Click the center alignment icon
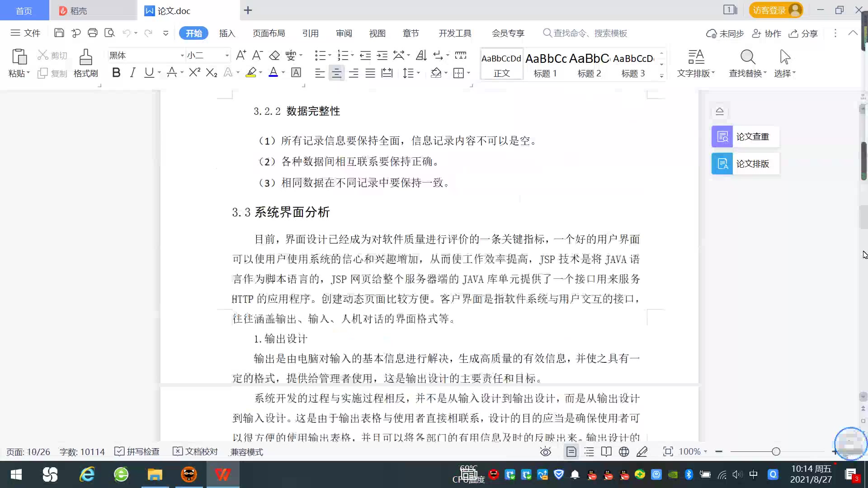868x488 pixels. pyautogui.click(x=336, y=73)
